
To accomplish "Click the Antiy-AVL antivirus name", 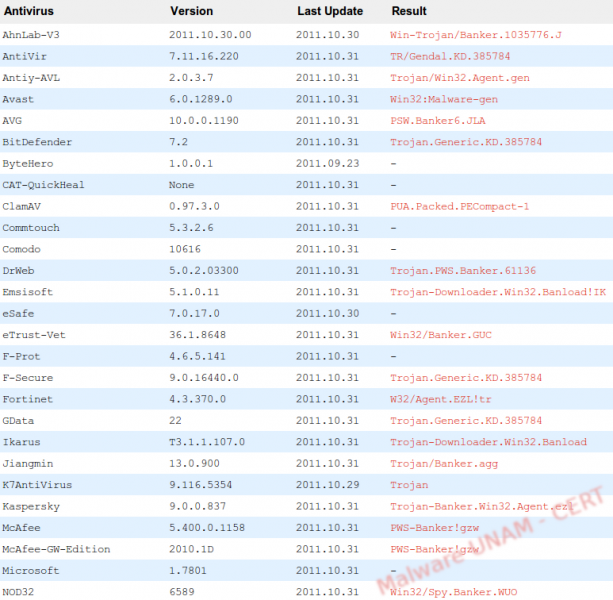I will click(x=31, y=78).
